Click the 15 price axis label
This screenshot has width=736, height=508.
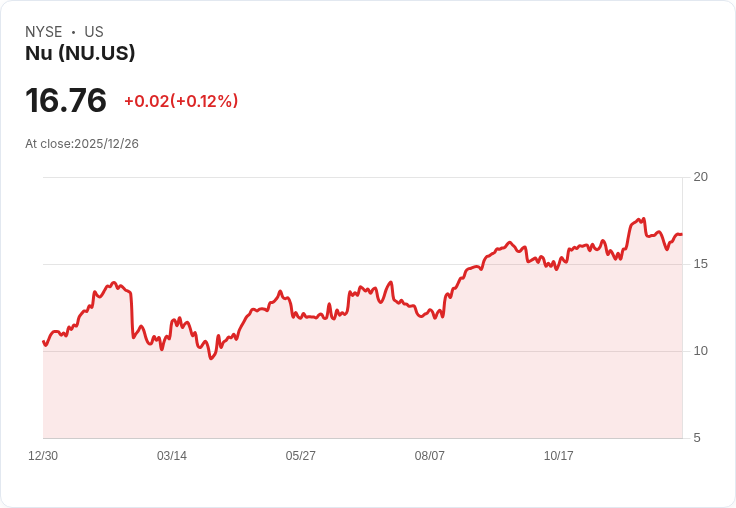tap(701, 264)
